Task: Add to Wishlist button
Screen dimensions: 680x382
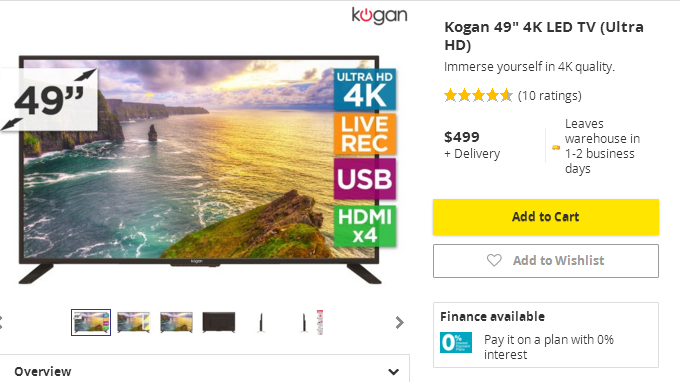Action: (546, 261)
